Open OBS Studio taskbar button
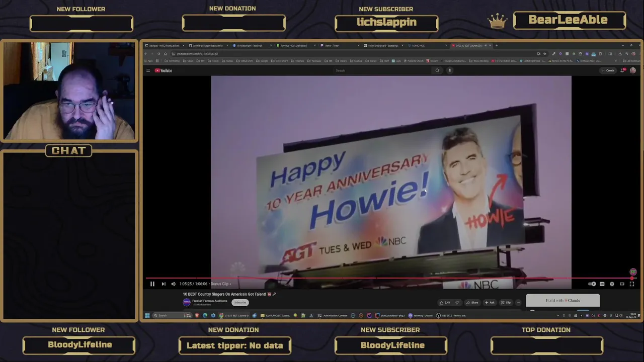 tap(452, 316)
